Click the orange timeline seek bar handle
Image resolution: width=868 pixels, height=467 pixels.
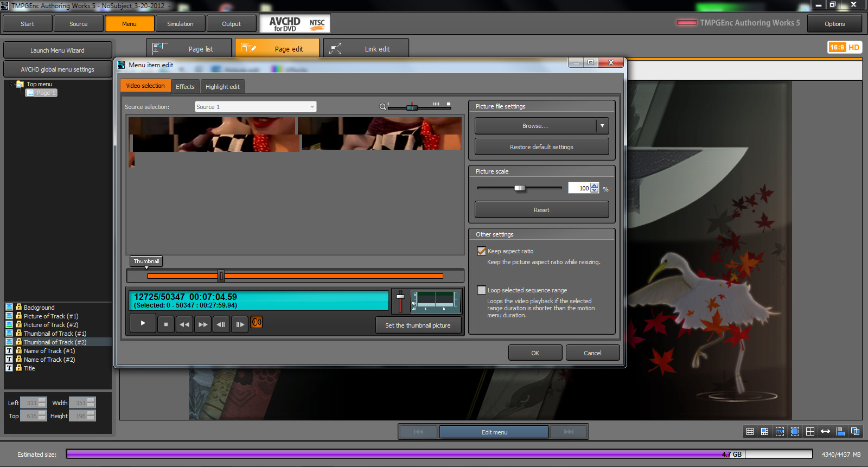pos(221,276)
